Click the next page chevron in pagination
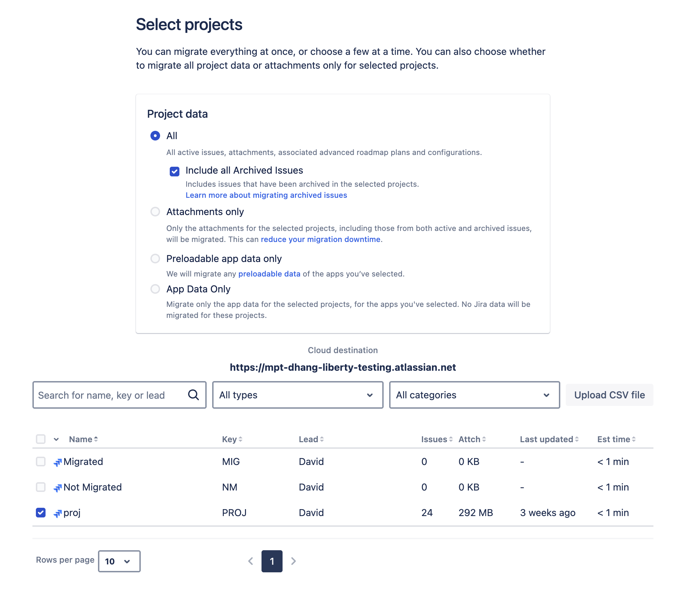This screenshot has height=592, width=700. (294, 561)
